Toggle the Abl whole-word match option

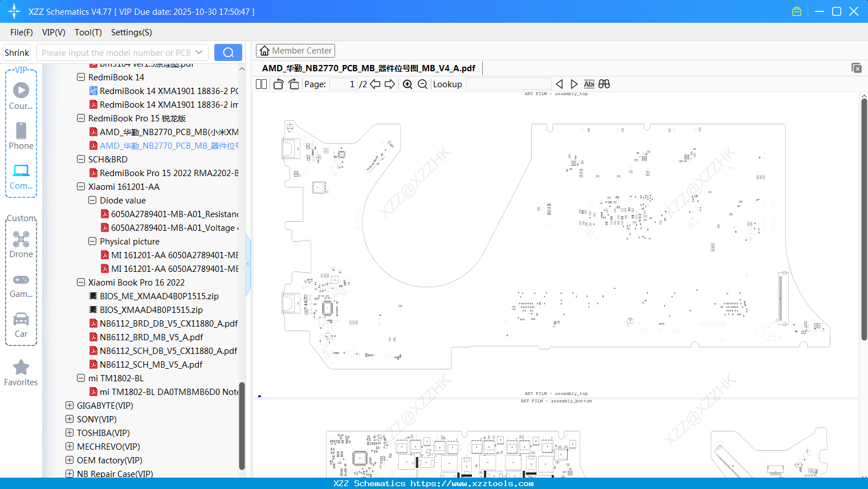click(x=589, y=84)
